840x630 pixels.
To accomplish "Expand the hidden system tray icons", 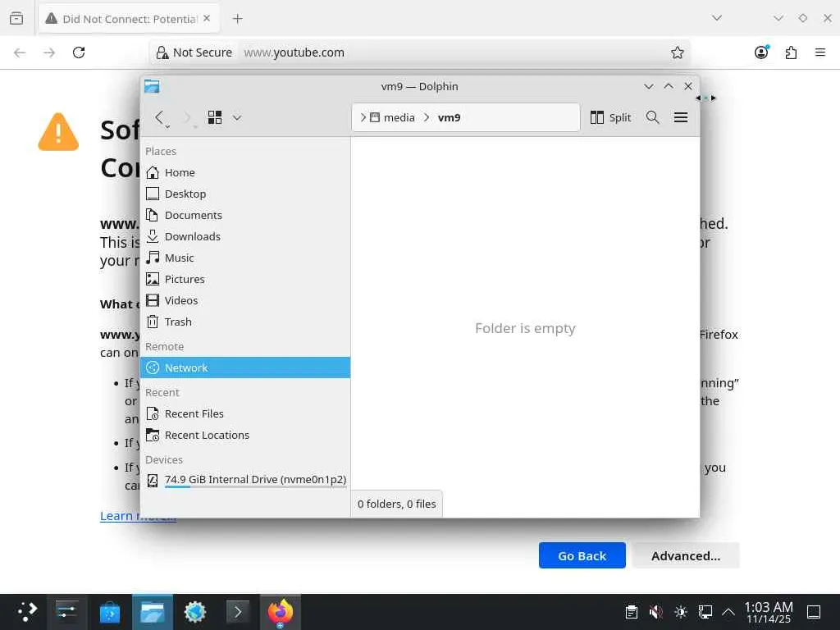I will (728, 612).
